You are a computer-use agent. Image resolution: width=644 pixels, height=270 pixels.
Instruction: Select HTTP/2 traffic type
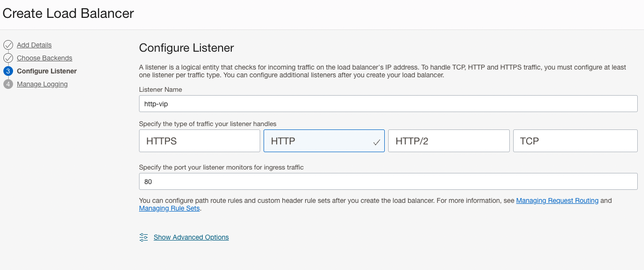point(448,141)
